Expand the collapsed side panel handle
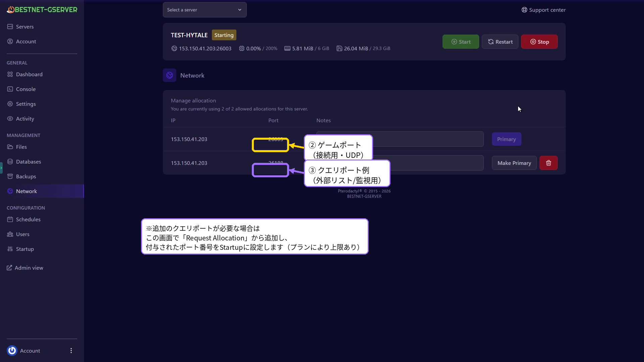This screenshot has width=644, height=362. [1, 168]
